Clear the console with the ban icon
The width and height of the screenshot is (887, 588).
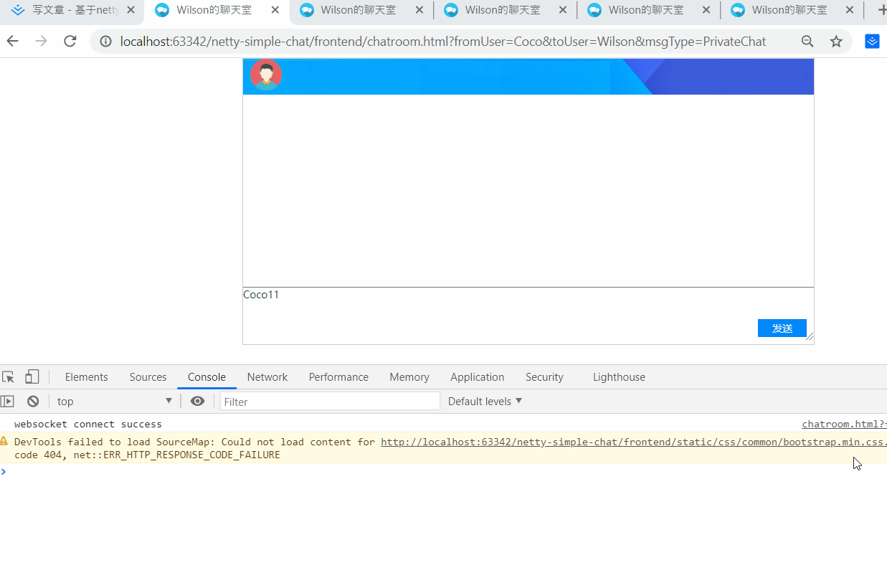pos(33,402)
